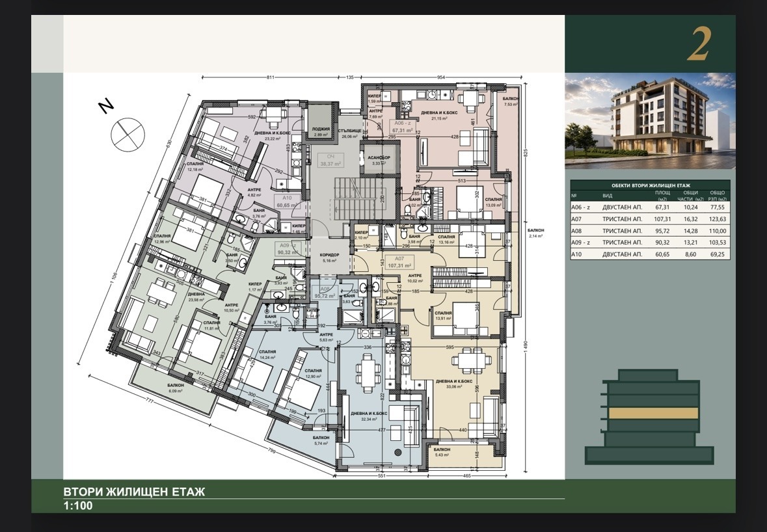Click the A10 60,65 m² label on plan
Image resolution: width=767 pixels, height=532 pixels.
287,202
